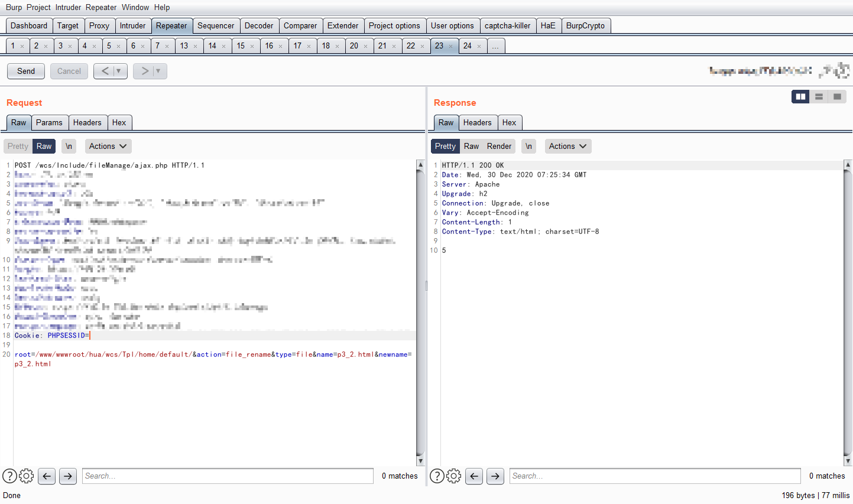
Task: Switch to Request Headers tab
Action: pos(87,122)
